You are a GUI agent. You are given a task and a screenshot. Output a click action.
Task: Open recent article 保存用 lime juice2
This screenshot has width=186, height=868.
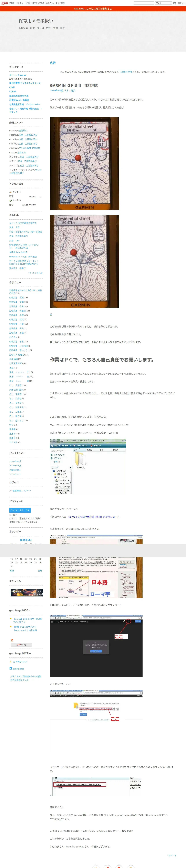coord(18,252)
